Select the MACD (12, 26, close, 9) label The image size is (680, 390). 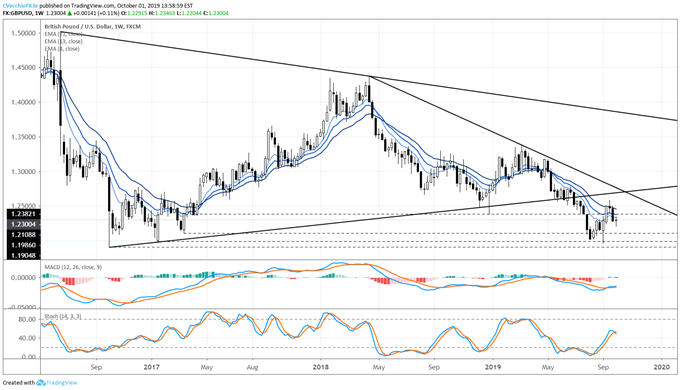click(x=73, y=267)
